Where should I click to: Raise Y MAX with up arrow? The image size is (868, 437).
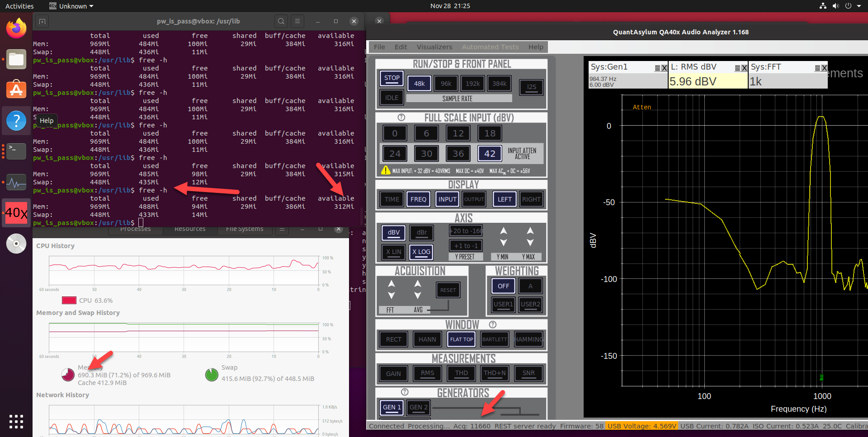coord(530,231)
